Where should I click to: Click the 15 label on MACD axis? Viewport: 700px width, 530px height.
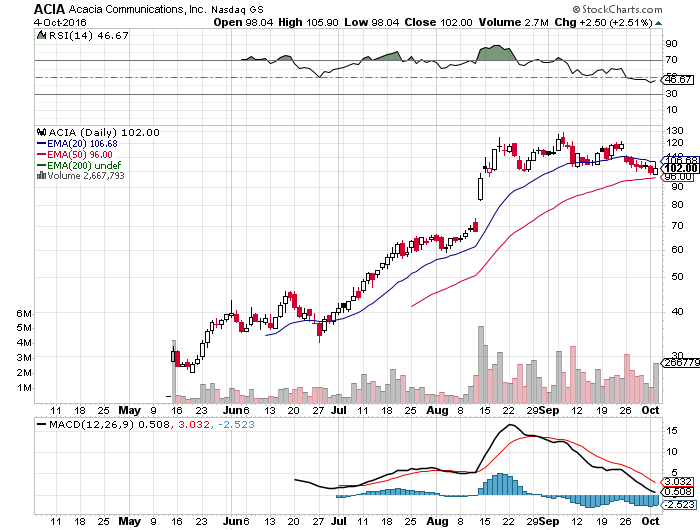tap(671, 431)
